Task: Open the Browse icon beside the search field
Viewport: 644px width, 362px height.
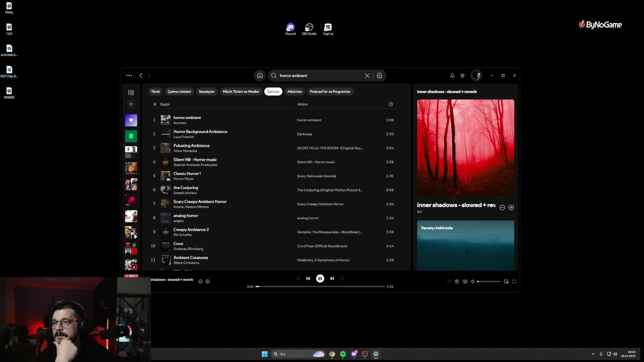Action: (379, 75)
